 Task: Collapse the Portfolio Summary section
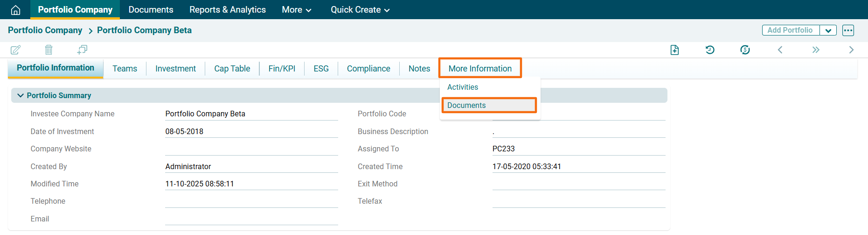[x=21, y=95]
